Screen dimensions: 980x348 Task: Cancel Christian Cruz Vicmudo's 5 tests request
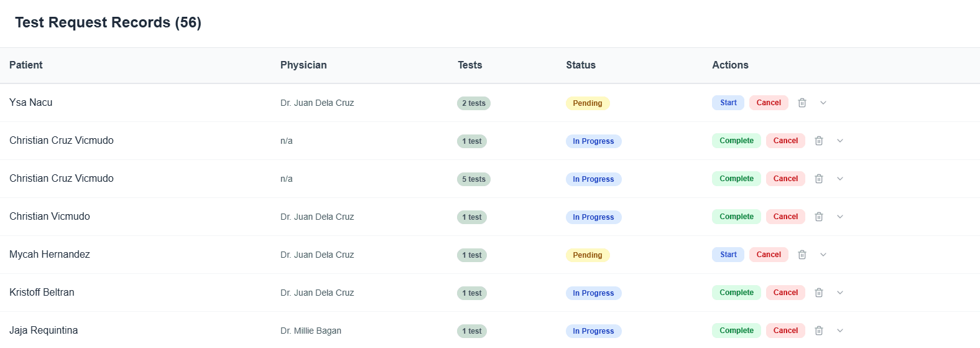785,179
